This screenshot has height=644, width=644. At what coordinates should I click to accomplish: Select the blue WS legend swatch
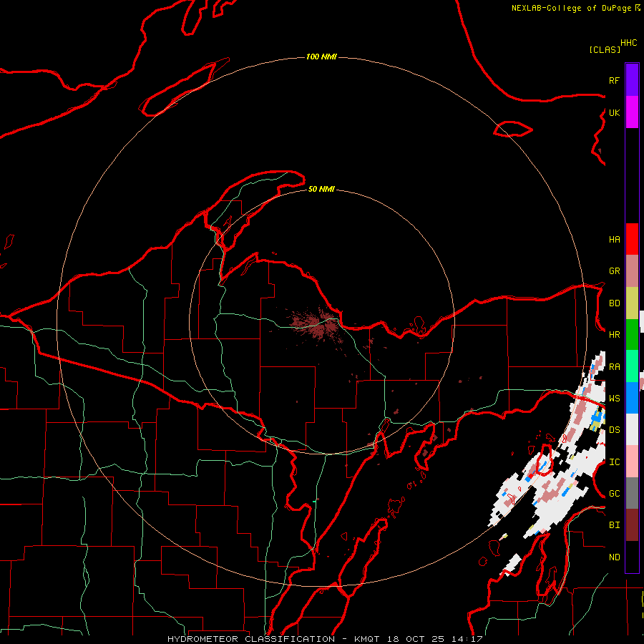click(x=632, y=398)
